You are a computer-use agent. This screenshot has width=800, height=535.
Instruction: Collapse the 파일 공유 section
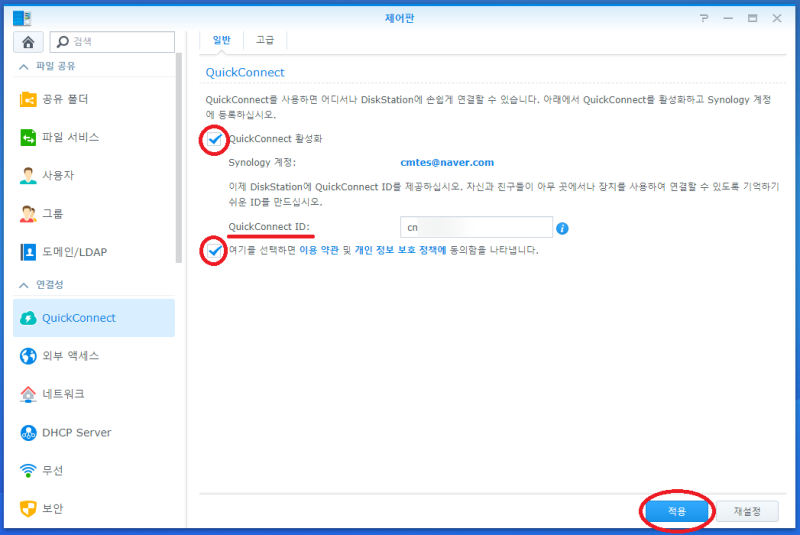(x=23, y=66)
